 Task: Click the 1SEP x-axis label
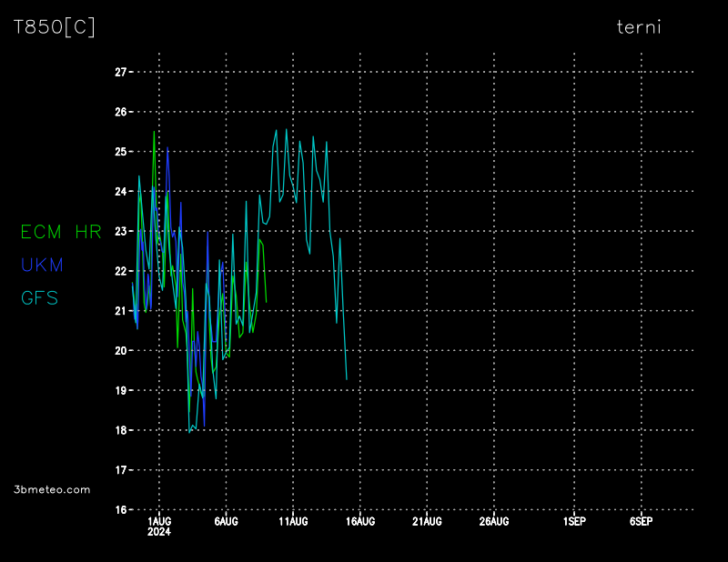(x=574, y=522)
